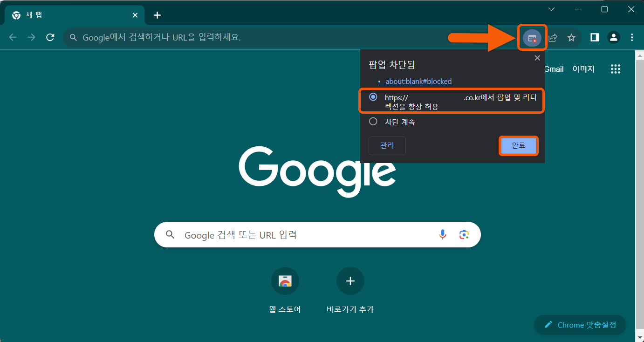Click the blocked pop-up icon in address bar

(532, 38)
